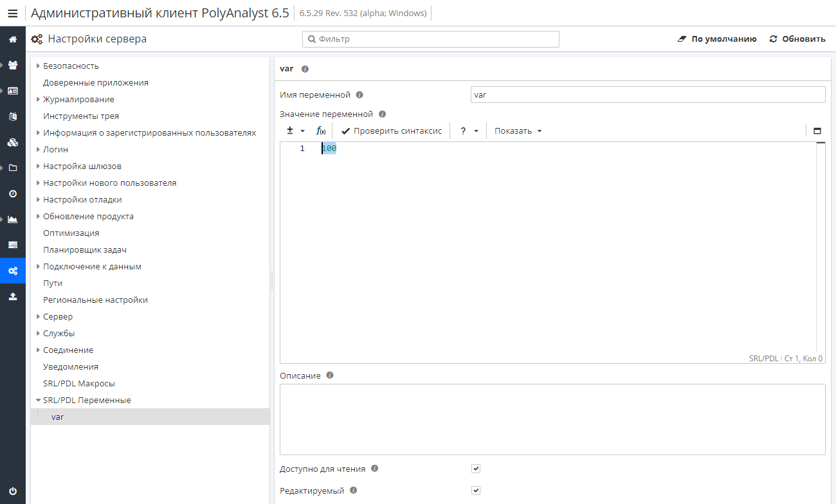This screenshot has height=504, width=836.
Task: Expand the Обновление продукта node
Action: click(39, 216)
